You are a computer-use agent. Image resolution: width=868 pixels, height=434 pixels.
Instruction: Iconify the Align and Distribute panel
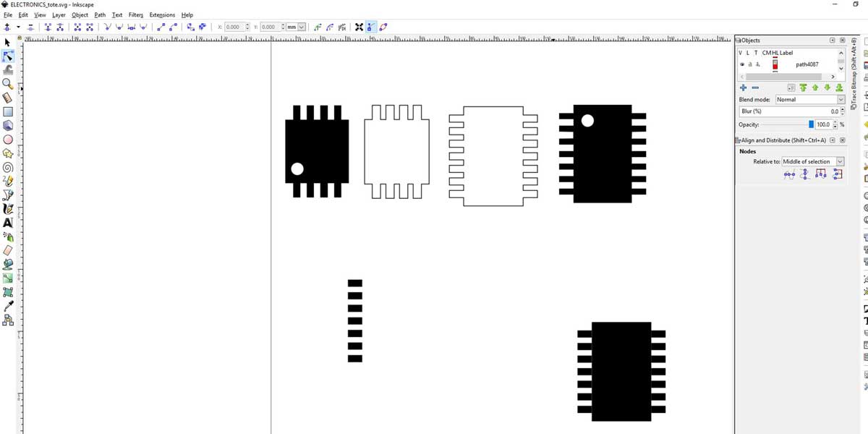[833, 140]
